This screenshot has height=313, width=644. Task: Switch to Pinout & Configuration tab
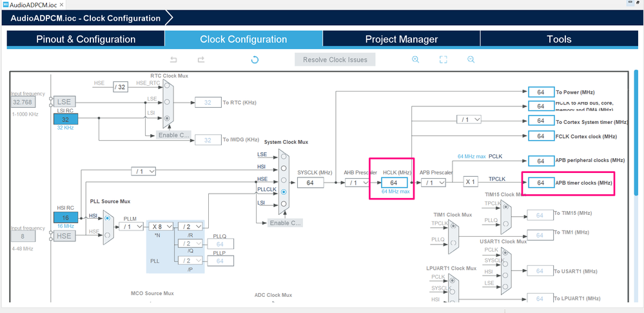point(86,39)
